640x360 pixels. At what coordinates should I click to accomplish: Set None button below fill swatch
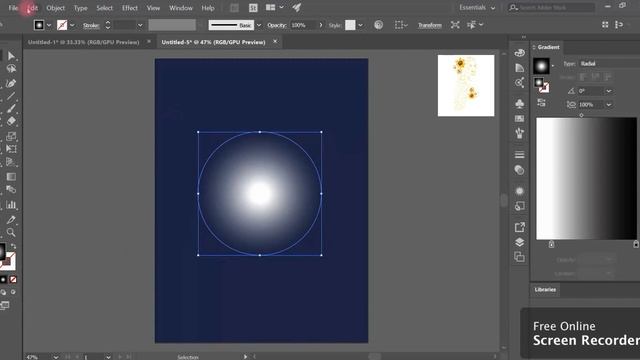coord(13,280)
